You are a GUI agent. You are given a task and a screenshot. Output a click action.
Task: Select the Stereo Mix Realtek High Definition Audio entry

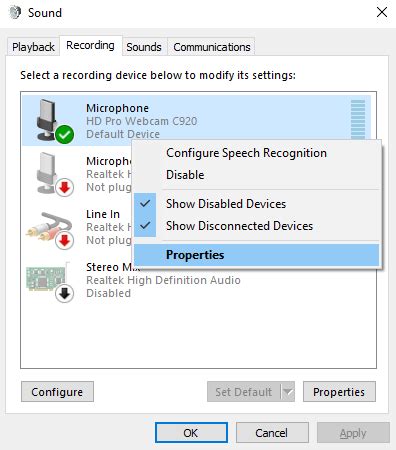pyautogui.click(x=196, y=280)
